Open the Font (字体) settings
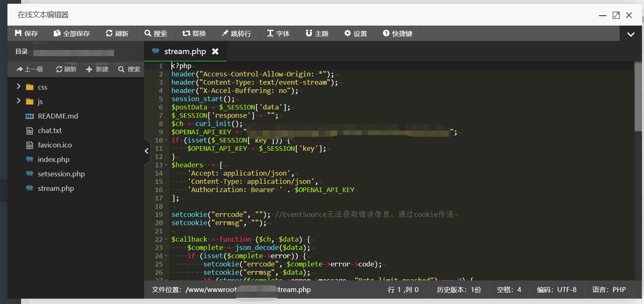Image resolution: width=644 pixels, height=304 pixels. pos(278,33)
